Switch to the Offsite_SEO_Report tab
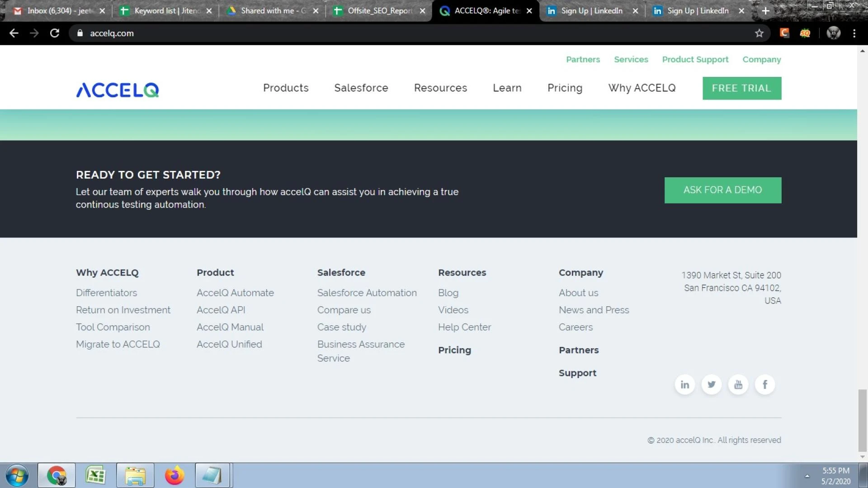 (379, 11)
